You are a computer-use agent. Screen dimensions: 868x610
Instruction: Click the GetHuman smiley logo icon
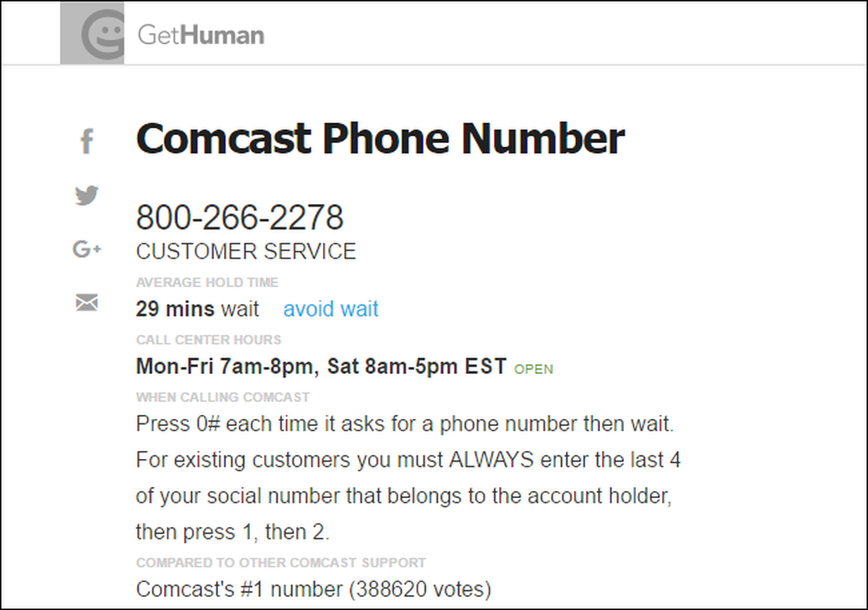(92, 33)
